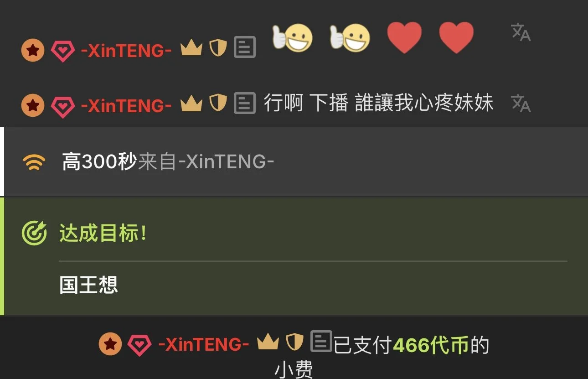The width and height of the screenshot is (588, 379).
Task: Click -XinTENG- username in the tip notice
Action: (x=204, y=344)
